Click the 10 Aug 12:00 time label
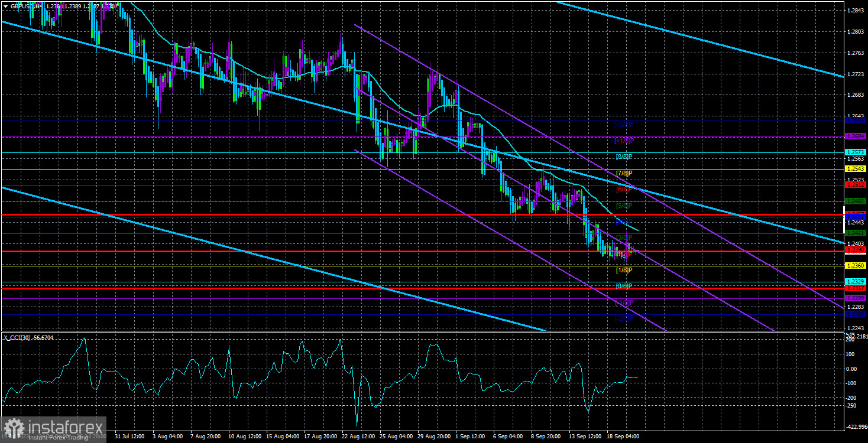The height and width of the screenshot is (443, 868). pos(244,437)
